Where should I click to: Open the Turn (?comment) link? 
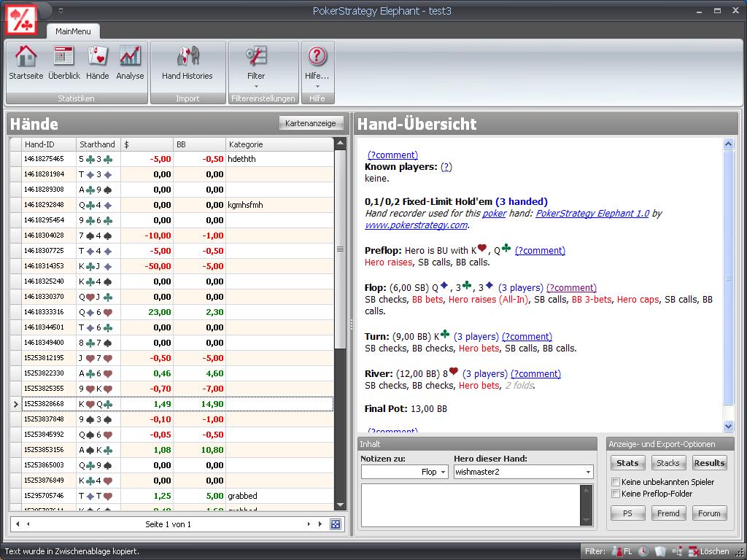click(527, 337)
